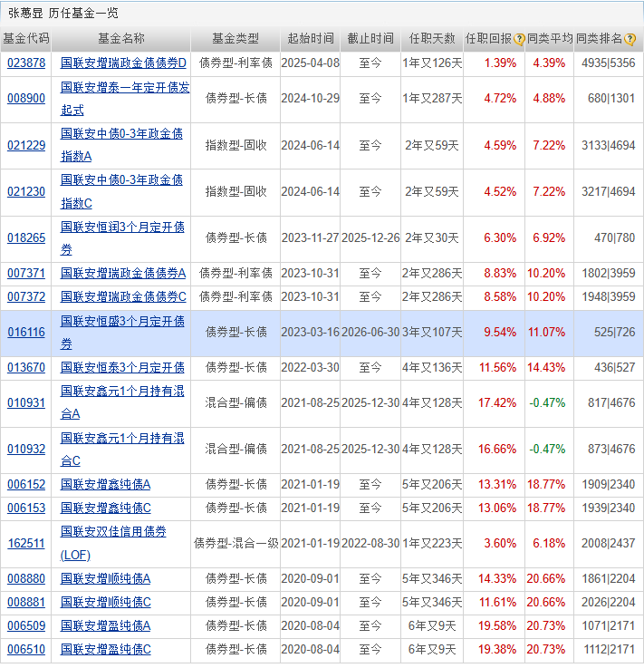Open 国联安增瑞政金债债券A link
Viewport: 644px width, 668px height.
click(123, 273)
